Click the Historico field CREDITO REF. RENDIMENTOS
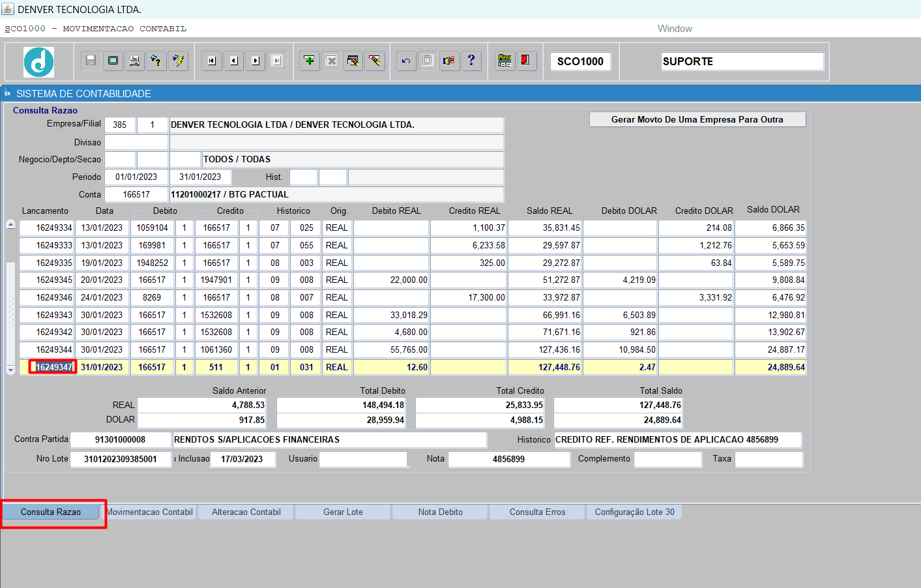The image size is (921, 588). tap(678, 439)
